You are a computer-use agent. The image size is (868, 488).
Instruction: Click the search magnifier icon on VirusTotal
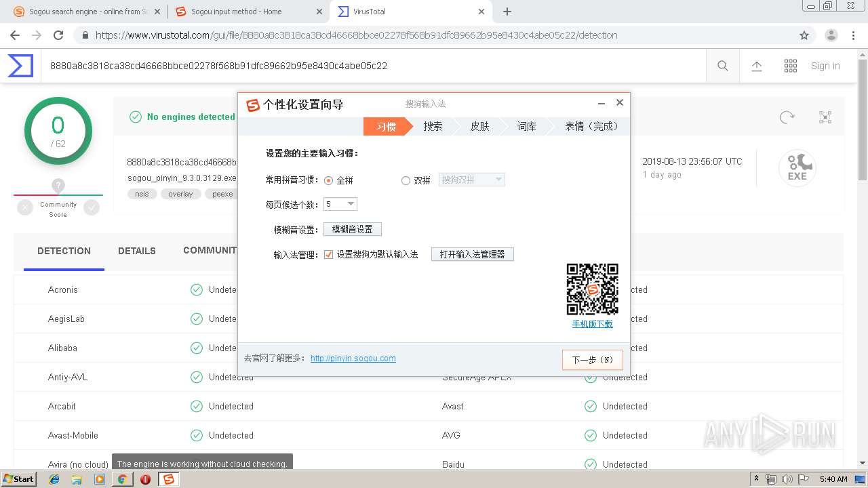pyautogui.click(x=723, y=66)
